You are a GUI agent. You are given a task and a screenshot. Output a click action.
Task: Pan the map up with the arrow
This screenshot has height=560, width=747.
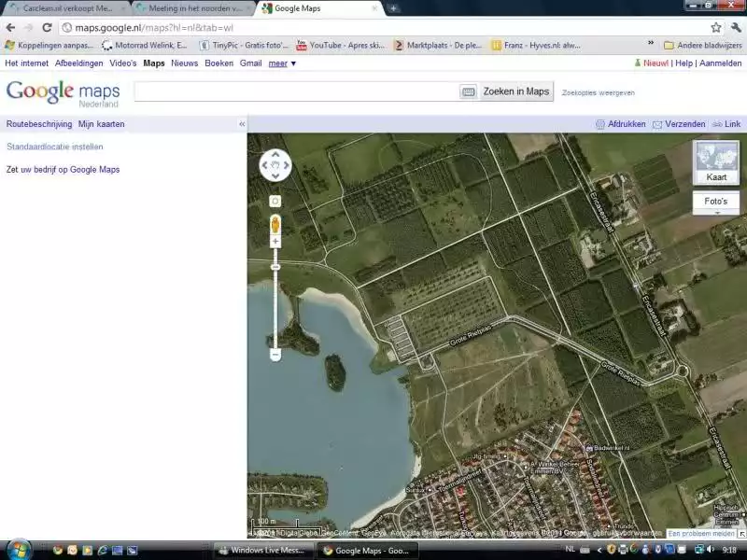point(275,155)
